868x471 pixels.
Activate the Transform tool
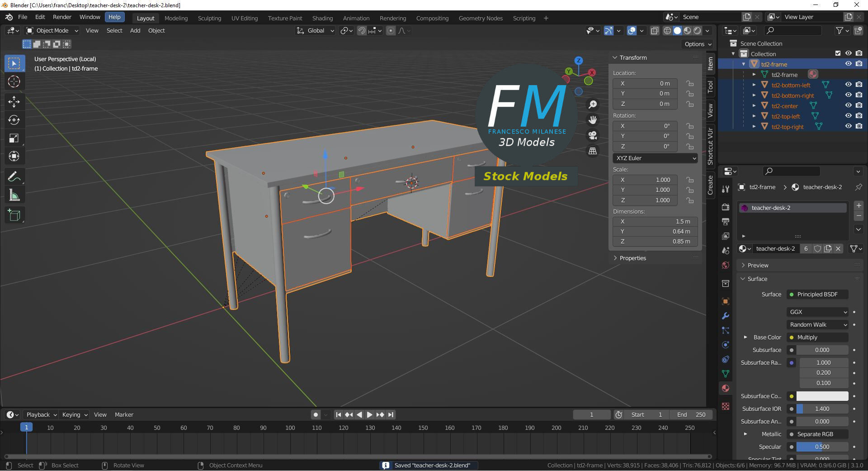(x=14, y=156)
